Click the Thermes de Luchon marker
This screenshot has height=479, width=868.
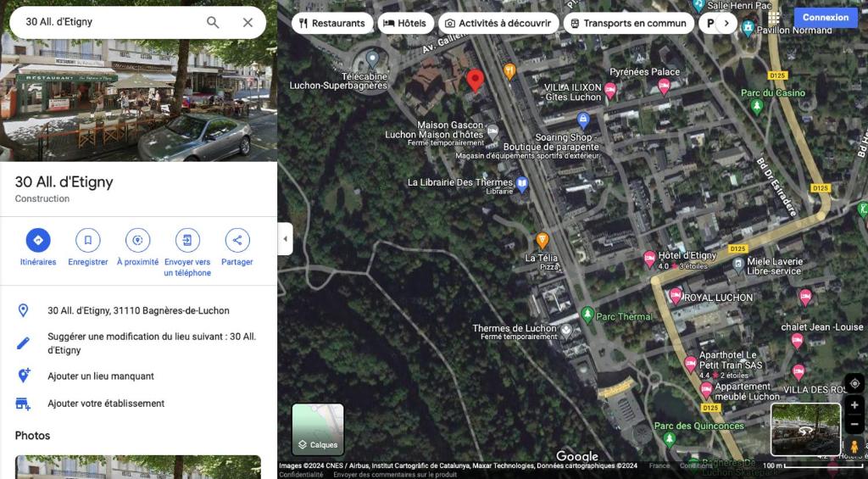pos(565,331)
